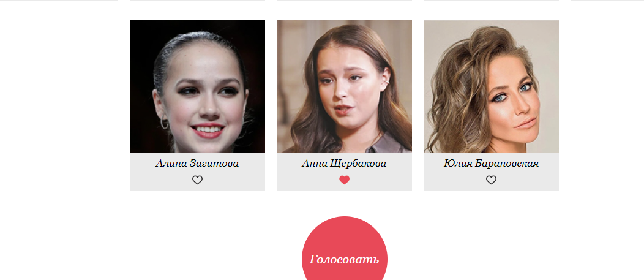Toggle the outlined heart in the right card

pos(491,180)
